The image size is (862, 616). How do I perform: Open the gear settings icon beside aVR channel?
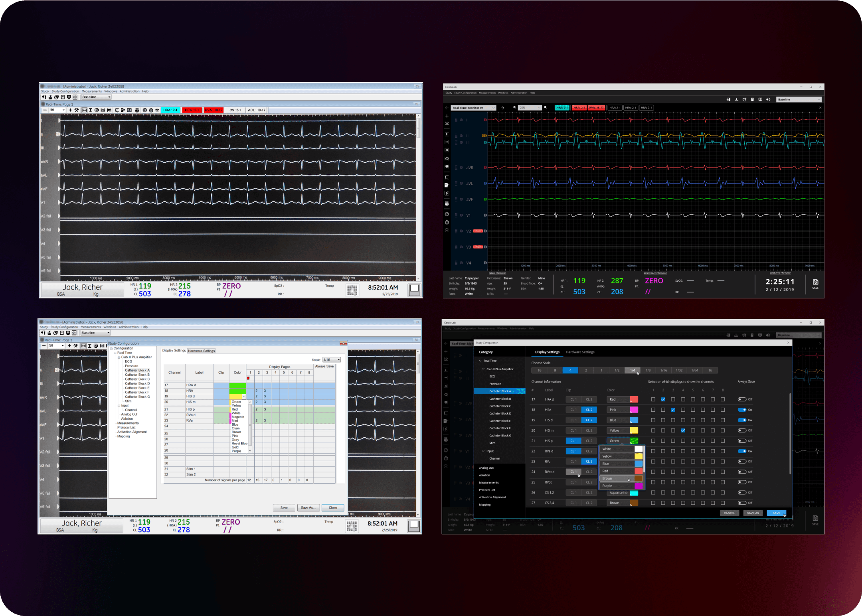(x=461, y=168)
